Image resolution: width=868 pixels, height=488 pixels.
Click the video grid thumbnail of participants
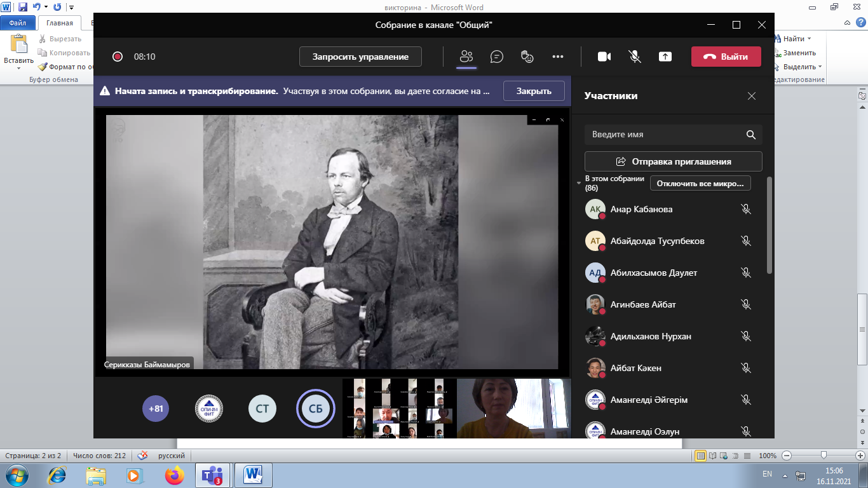coord(399,409)
